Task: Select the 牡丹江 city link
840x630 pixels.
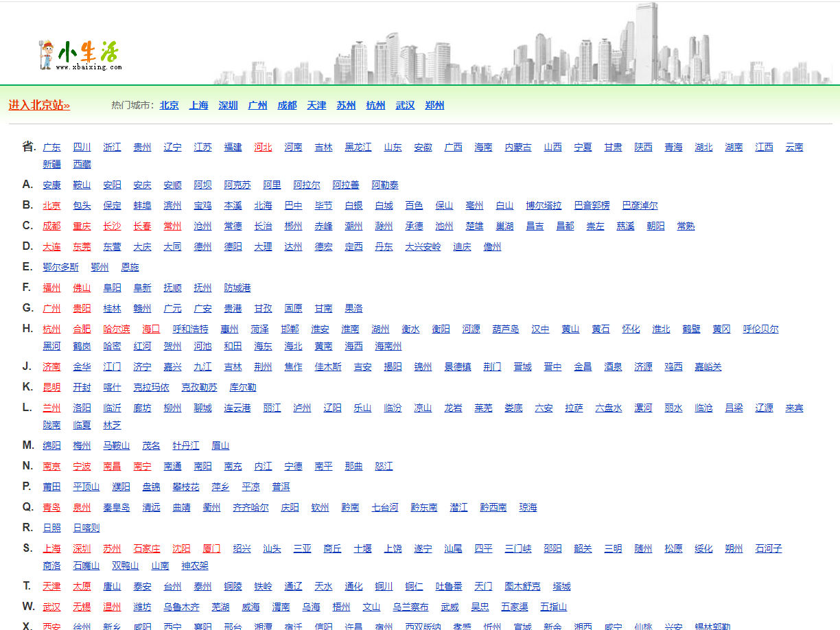Action: coord(185,446)
